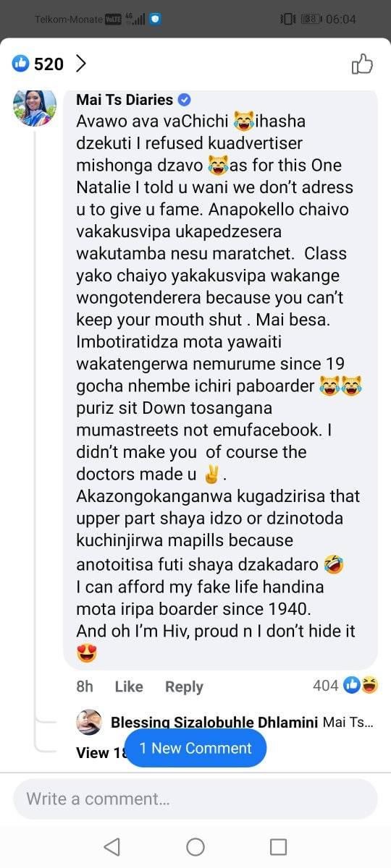Tap the thumbs-up like icon at top right
The width and height of the screenshot is (391, 868).
362,64
